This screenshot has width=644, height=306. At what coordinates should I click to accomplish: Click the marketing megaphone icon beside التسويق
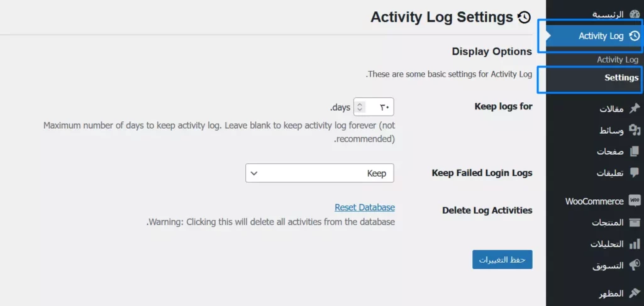pyautogui.click(x=634, y=265)
